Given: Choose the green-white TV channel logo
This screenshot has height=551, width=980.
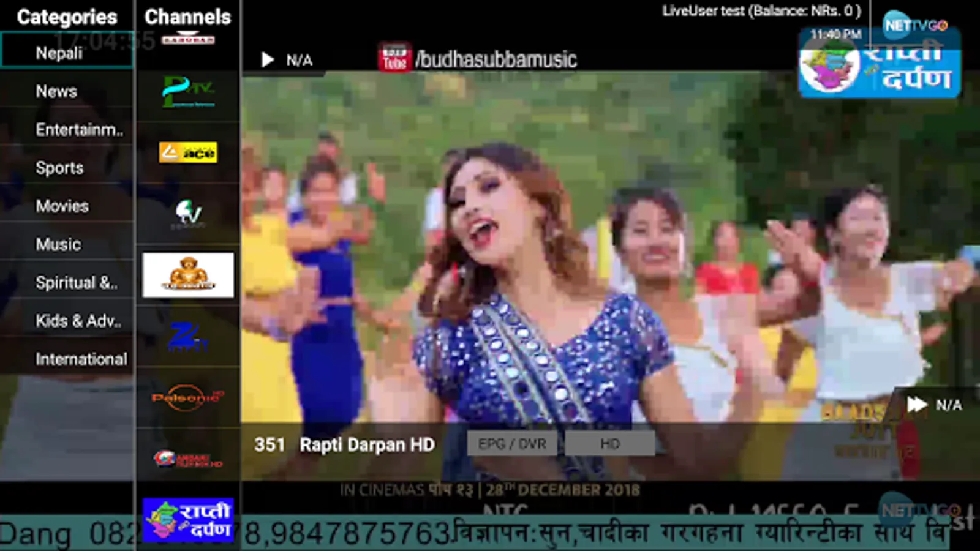Looking at the screenshot, I should (x=188, y=214).
